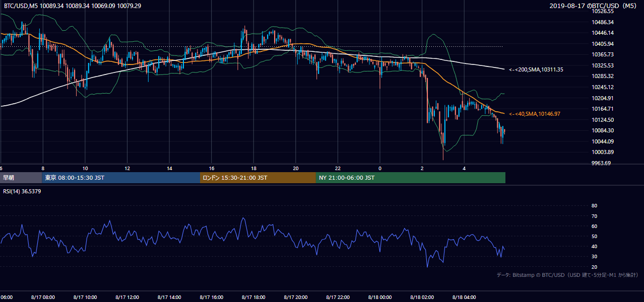Click price axis label 10245.12
This screenshot has width=644, height=302.
click(603, 87)
